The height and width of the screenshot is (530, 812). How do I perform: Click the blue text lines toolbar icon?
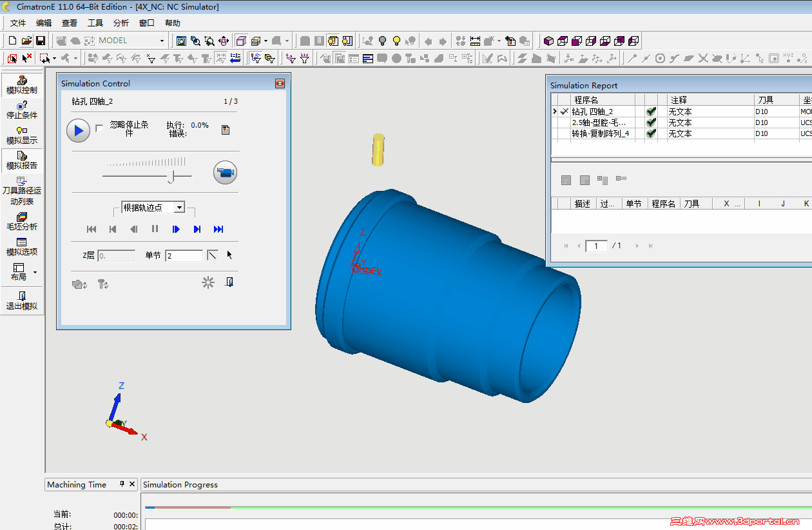(x=368, y=58)
